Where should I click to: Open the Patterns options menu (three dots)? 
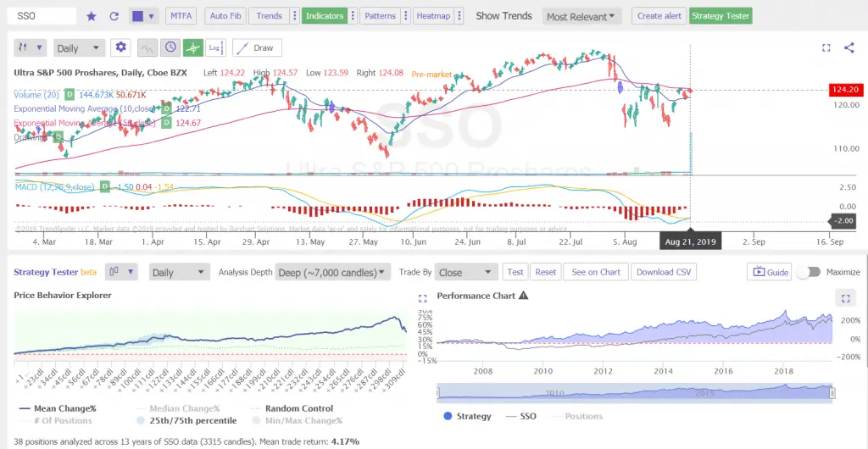(x=406, y=16)
